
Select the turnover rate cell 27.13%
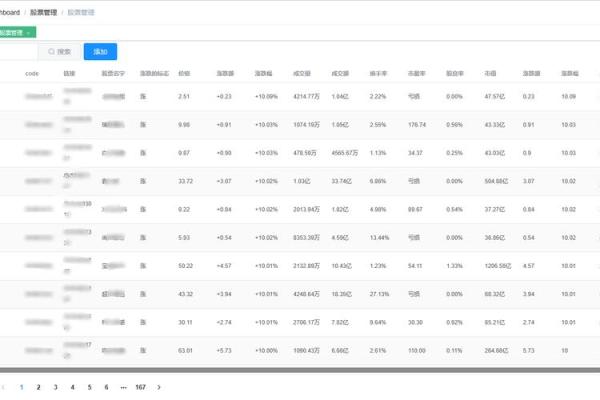[379, 294]
